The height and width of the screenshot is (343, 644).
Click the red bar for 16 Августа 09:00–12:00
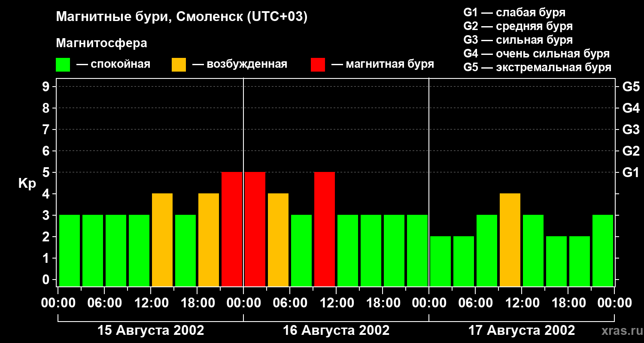(x=325, y=229)
